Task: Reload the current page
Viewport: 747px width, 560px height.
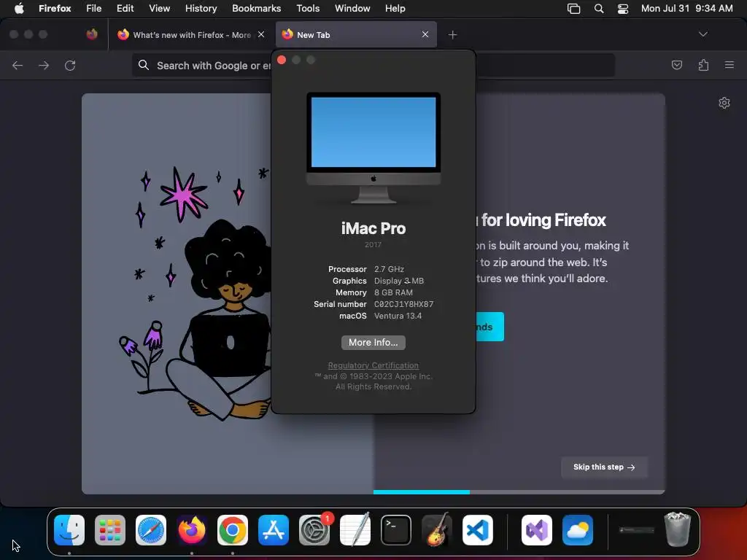Action: (x=70, y=65)
